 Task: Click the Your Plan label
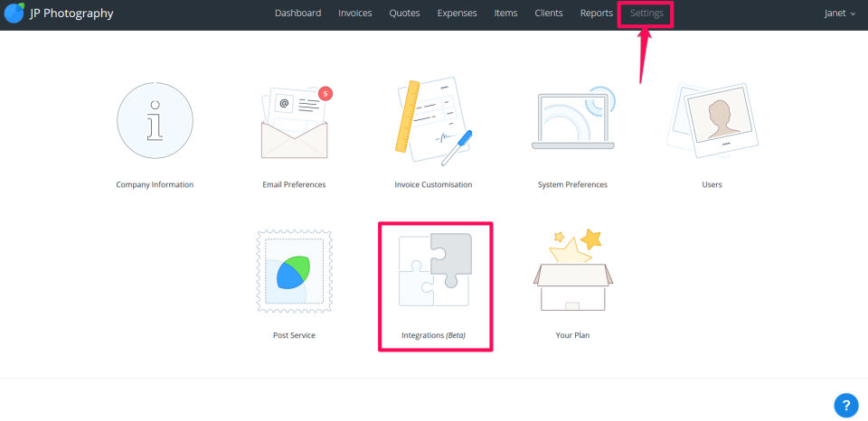pyautogui.click(x=572, y=335)
